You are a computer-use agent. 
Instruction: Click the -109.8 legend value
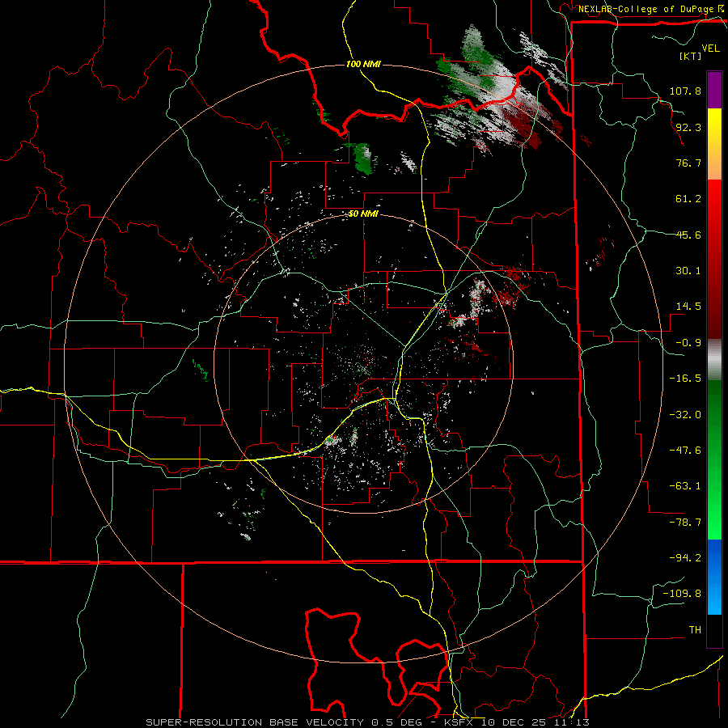[683, 594]
